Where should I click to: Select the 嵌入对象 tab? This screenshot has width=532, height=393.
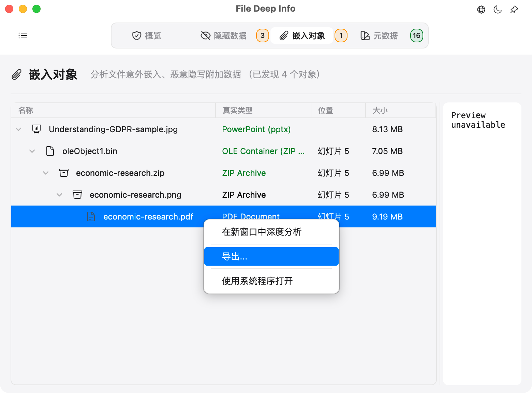pyautogui.click(x=302, y=36)
